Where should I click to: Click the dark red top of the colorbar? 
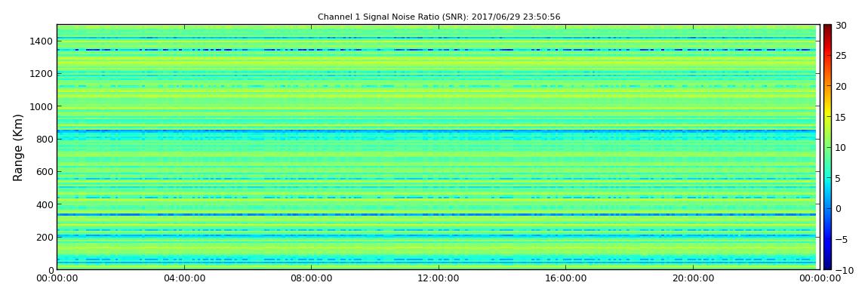coord(827,29)
